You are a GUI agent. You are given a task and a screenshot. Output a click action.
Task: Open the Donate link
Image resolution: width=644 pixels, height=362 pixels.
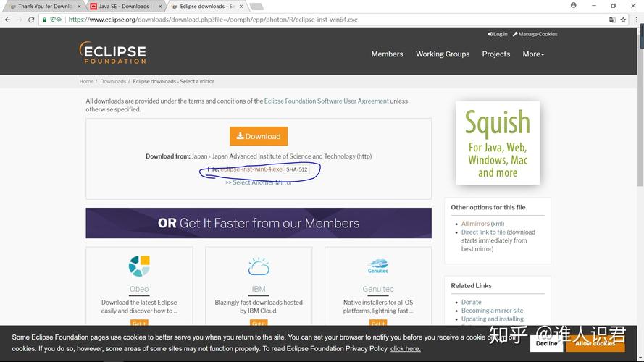[x=471, y=302]
